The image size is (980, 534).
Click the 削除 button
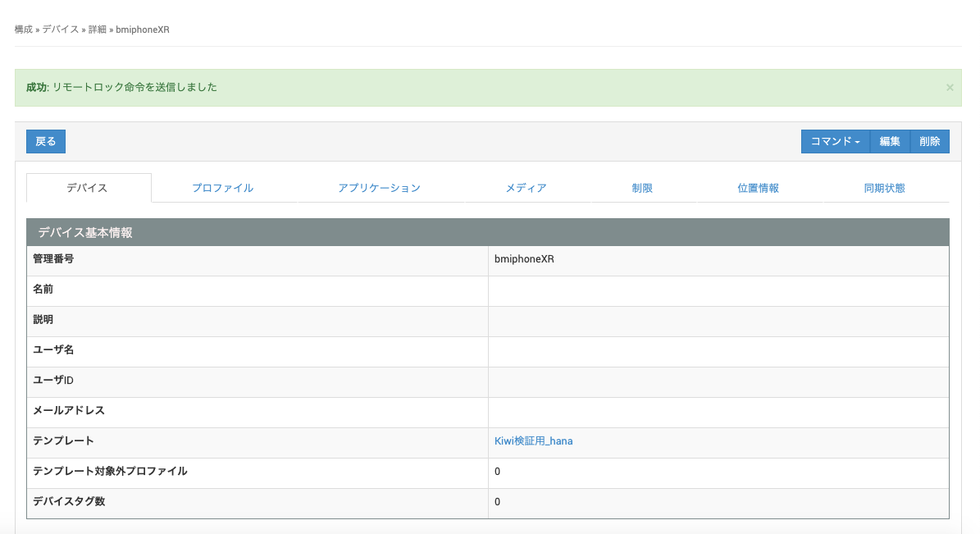pos(929,142)
